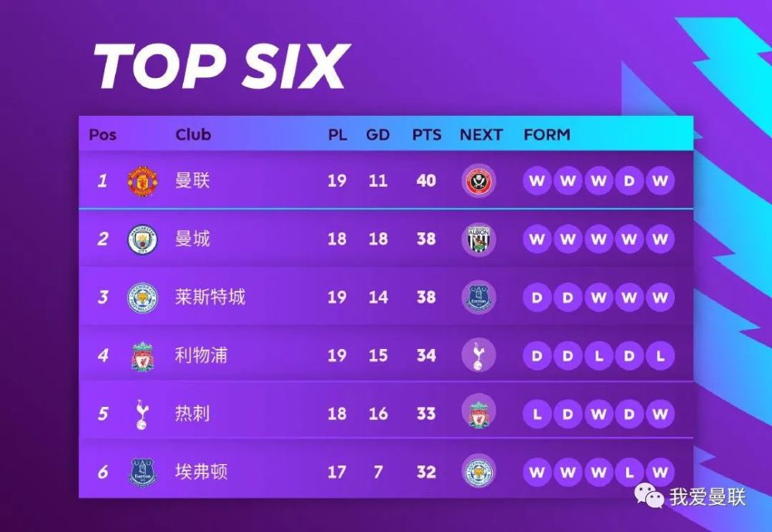The height and width of the screenshot is (532, 772).
Task: Click Leicester City crest in the Club column
Action: (x=143, y=297)
